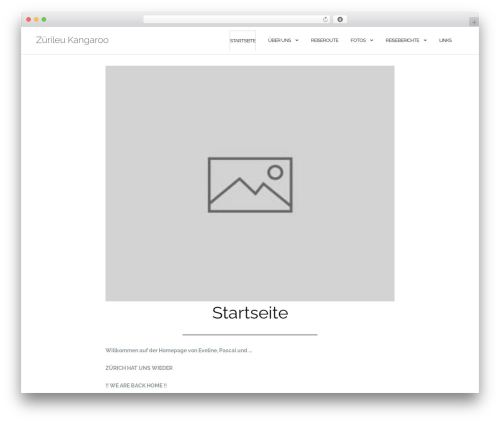Click the yellow minimize window dot

tap(36, 19)
